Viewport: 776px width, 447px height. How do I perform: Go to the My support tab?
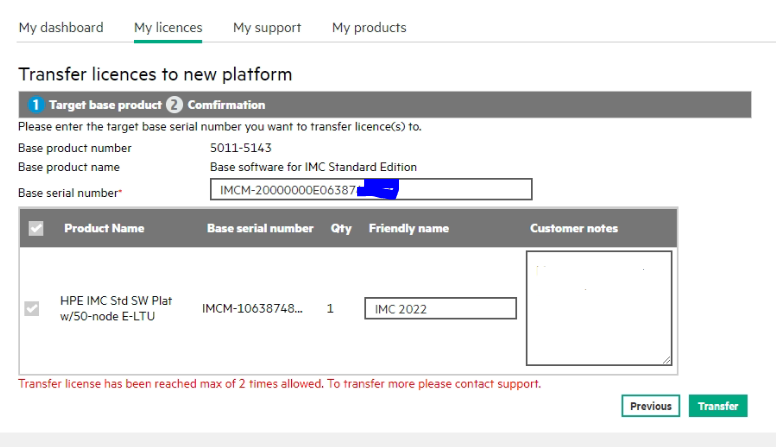click(x=267, y=28)
